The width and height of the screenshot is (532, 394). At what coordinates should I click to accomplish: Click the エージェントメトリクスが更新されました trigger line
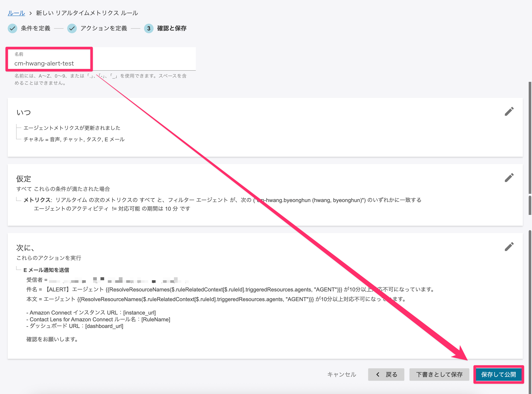click(x=72, y=128)
